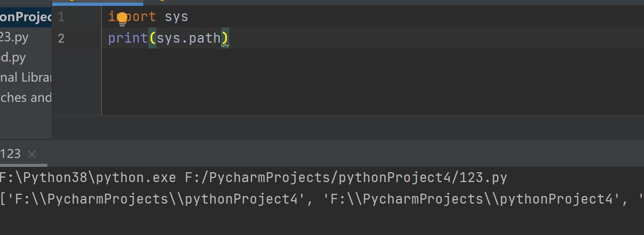
Task: Select the 123 run tab
Action: [11, 154]
